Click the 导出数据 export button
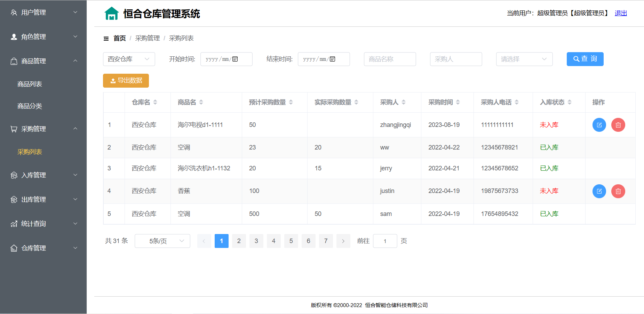Image resolution: width=644 pixels, height=314 pixels. tap(126, 81)
